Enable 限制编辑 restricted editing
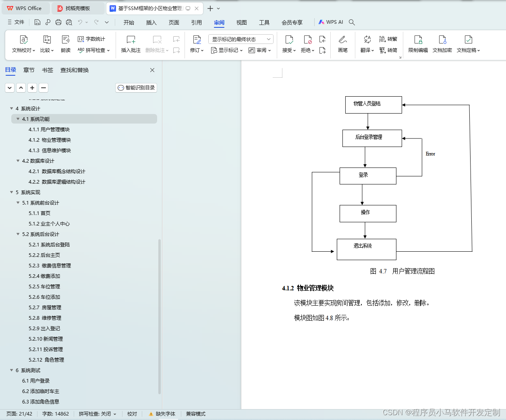Screen dimensions: 506x420 (419, 44)
